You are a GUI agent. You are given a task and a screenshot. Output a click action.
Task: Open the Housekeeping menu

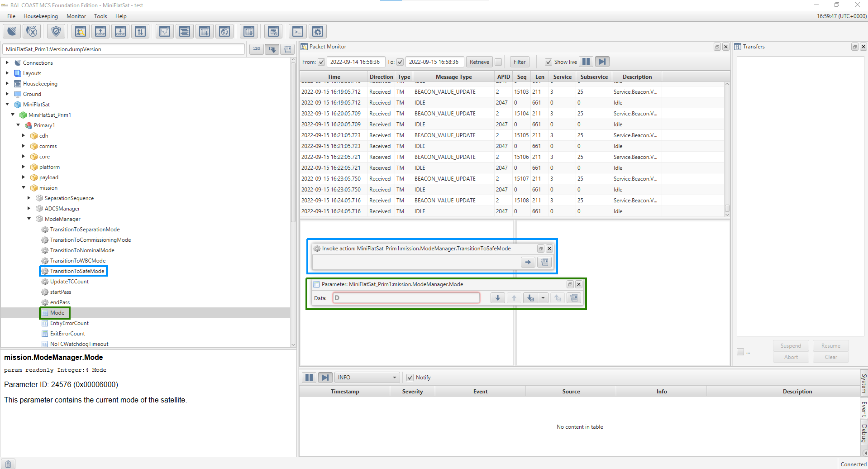click(41, 16)
